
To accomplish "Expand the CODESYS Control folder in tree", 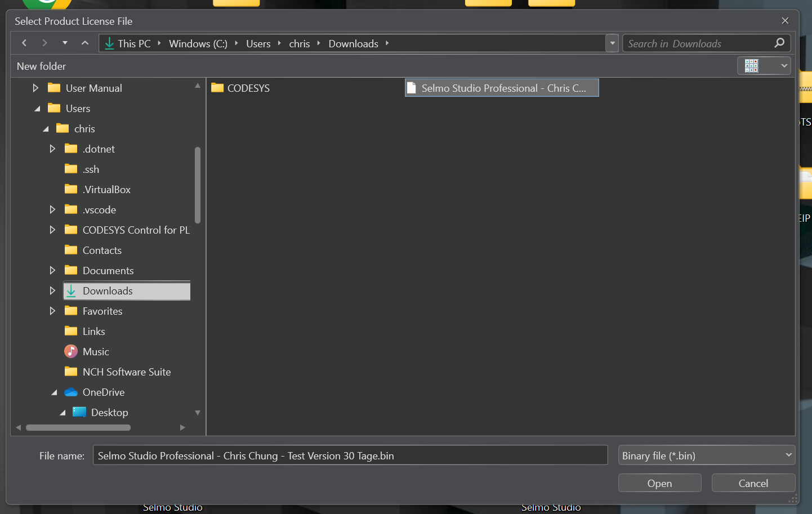I will click(52, 230).
